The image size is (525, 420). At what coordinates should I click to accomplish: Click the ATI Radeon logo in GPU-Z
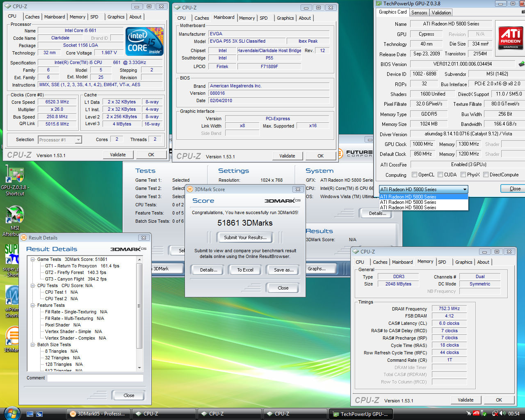pyautogui.click(x=510, y=38)
